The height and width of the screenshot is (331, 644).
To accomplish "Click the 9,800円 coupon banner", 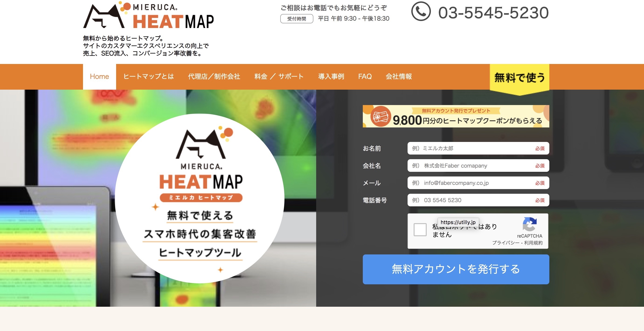I will click(x=456, y=116).
